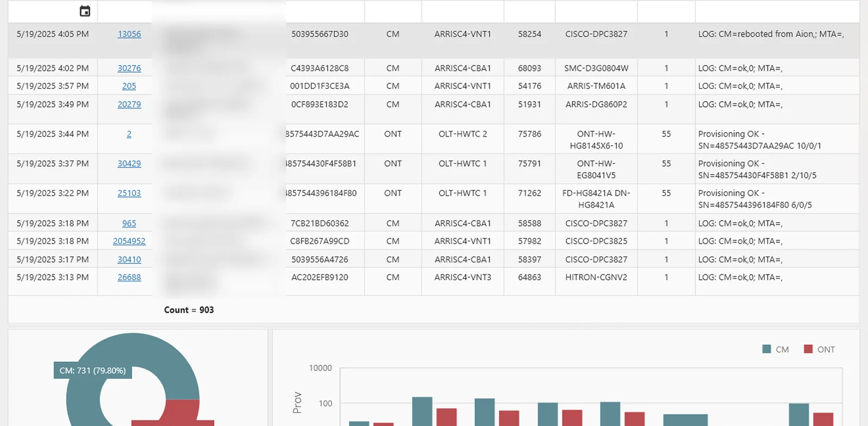The width and height of the screenshot is (868, 426).
Task: Toggle the ONT series legend swatch
Action: click(x=808, y=349)
